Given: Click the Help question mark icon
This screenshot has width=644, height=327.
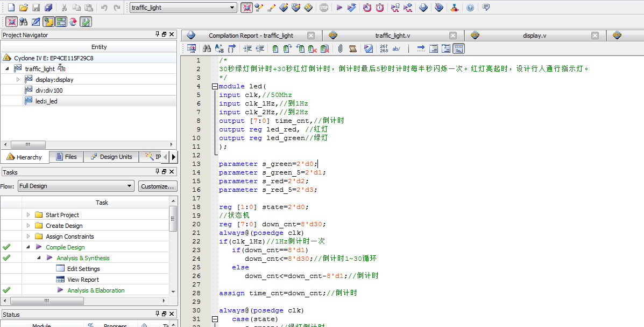Looking at the screenshot, I should [x=470, y=8].
